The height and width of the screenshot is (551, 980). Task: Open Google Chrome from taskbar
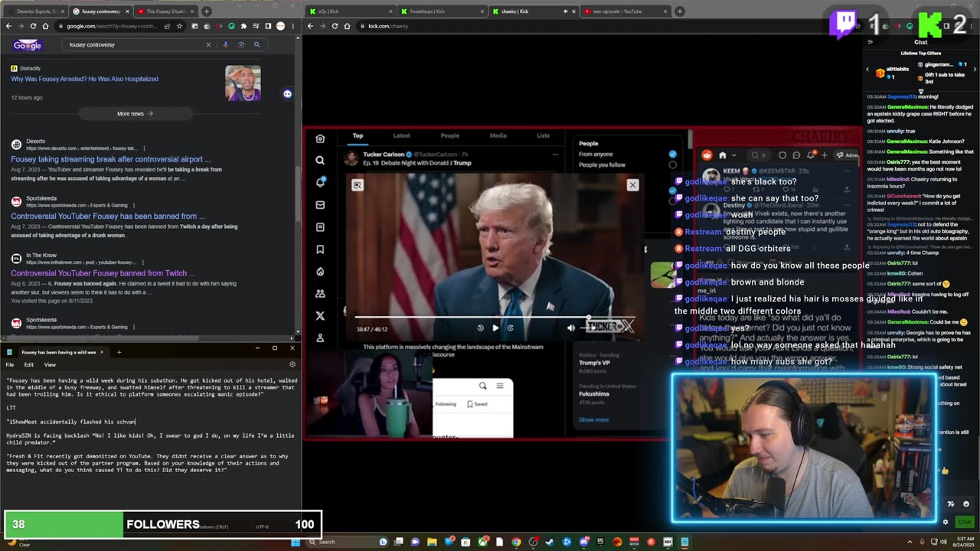pyautogui.click(x=516, y=542)
